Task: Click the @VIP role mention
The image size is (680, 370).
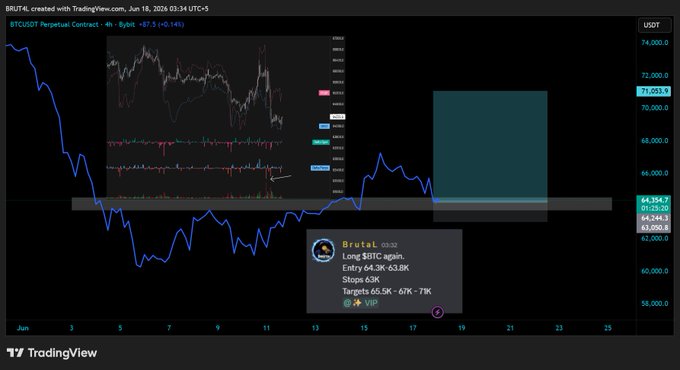Action: (361, 303)
